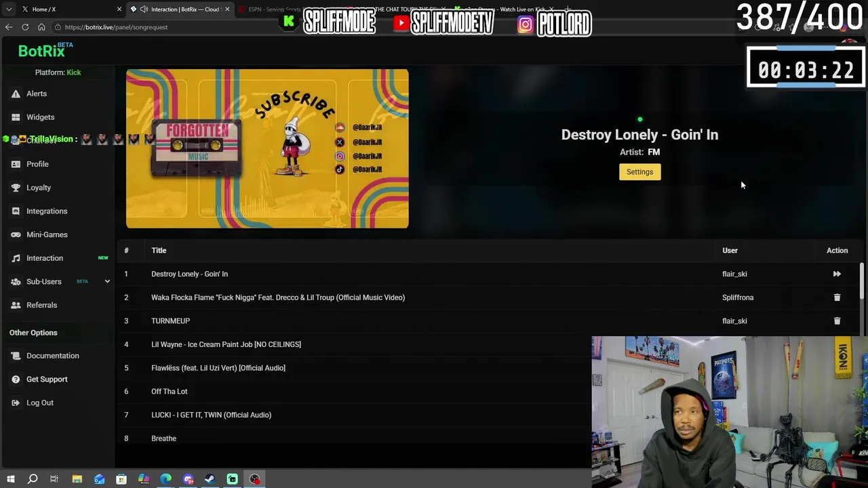Select the Destroy Lonely - Goin' In row title

[189, 274]
